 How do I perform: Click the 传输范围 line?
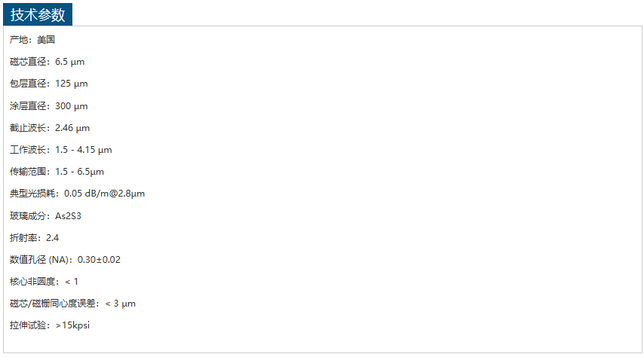point(57,172)
